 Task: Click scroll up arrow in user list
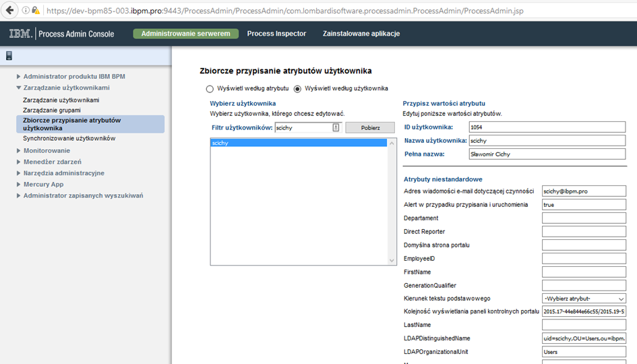pos(392,144)
